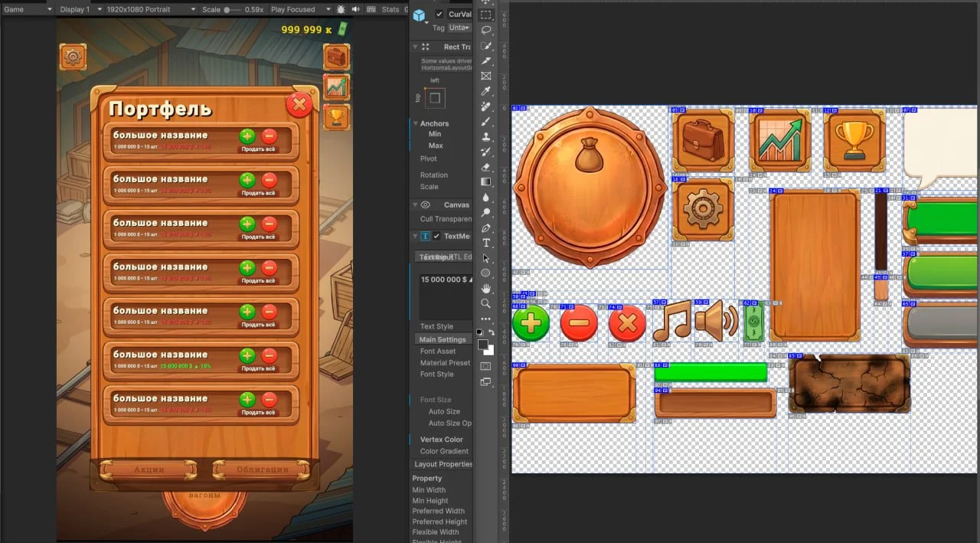Viewport: 980px width, 543px height.
Task: Select the Eyedropper tool
Action: pyautogui.click(x=486, y=91)
